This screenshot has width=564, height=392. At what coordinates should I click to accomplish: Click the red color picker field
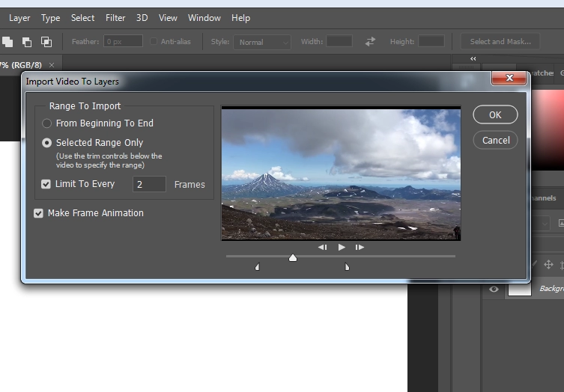548,130
